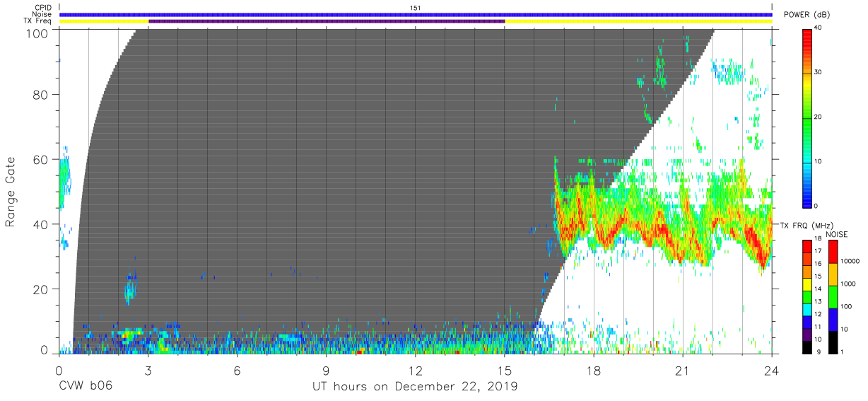Viewport: 868px width, 401px height.
Task: Select the 15 MHz label in TX FRQ legend
Action: (818, 277)
